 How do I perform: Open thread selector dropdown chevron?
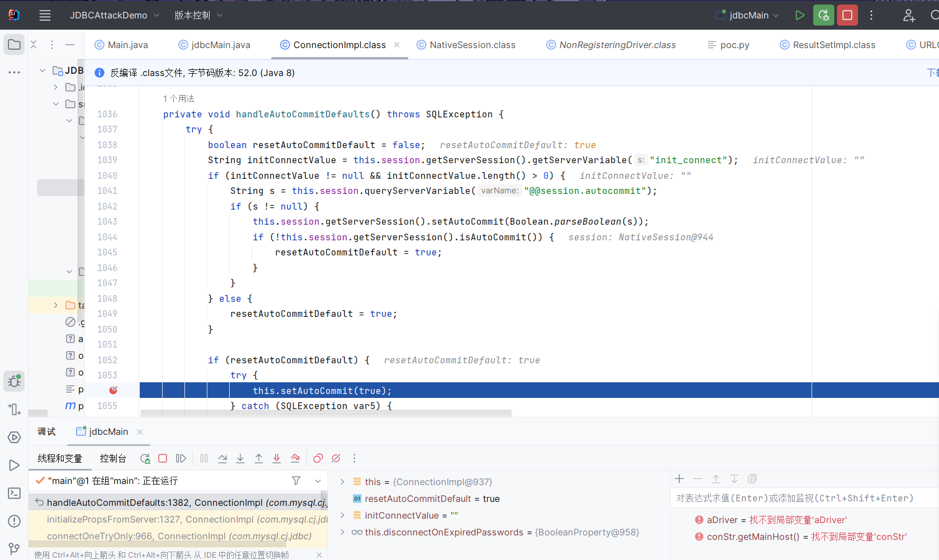coord(318,481)
